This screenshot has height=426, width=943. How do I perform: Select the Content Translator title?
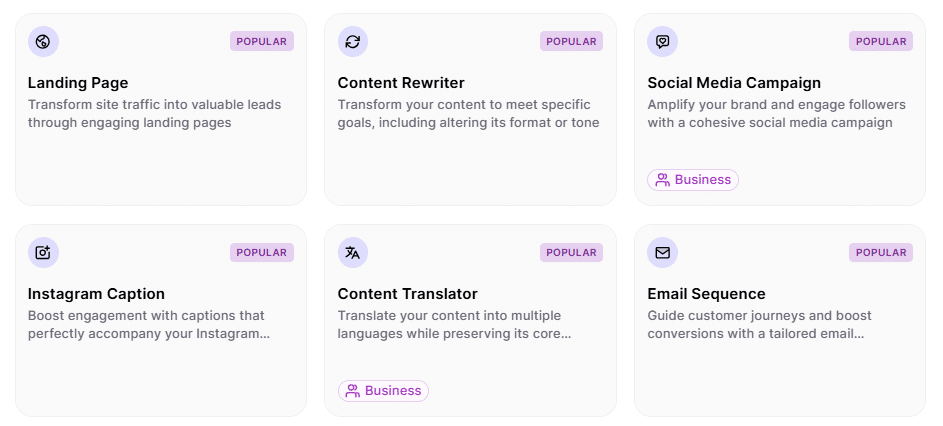pos(408,294)
